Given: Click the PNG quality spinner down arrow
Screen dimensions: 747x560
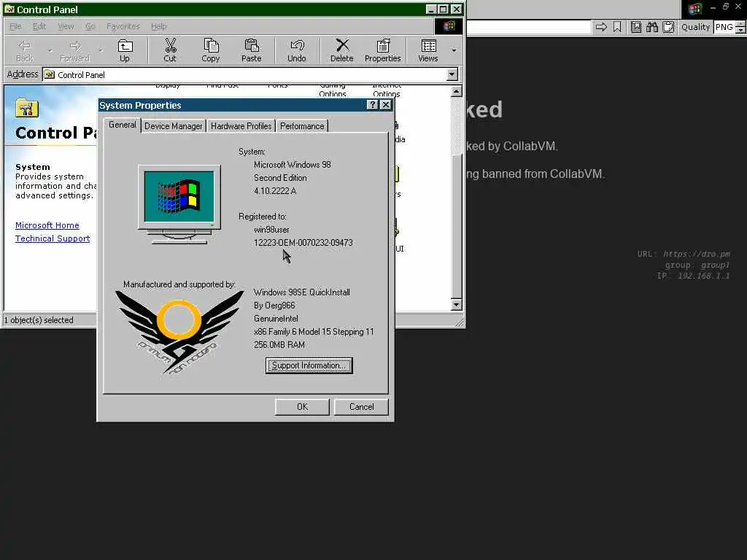Looking at the screenshot, I should [x=740, y=31].
